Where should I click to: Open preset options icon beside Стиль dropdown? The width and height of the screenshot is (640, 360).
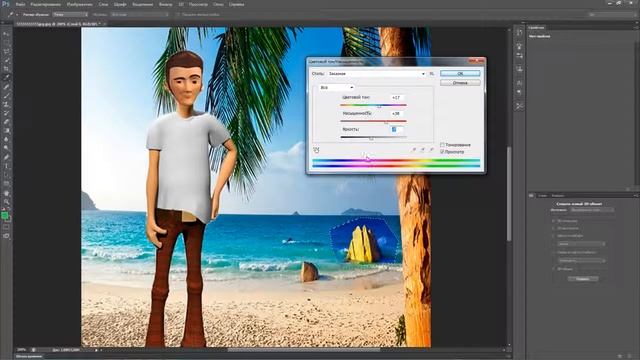tap(432, 74)
